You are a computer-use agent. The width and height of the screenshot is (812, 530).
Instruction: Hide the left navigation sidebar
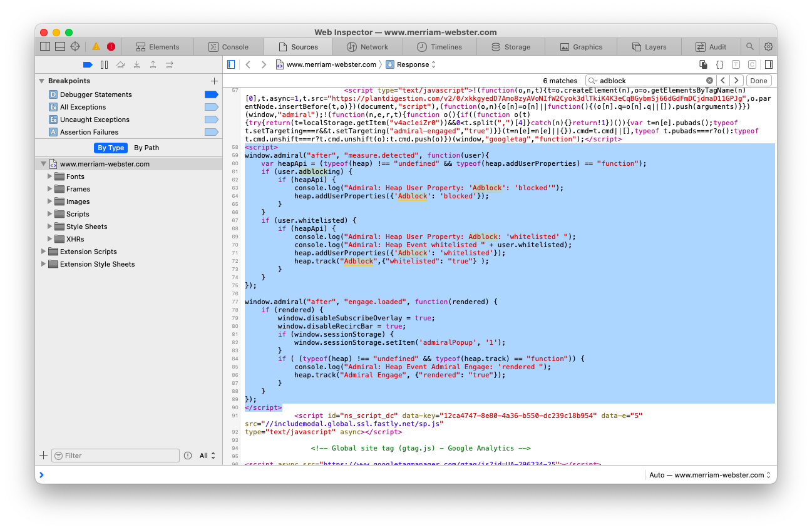(231, 64)
